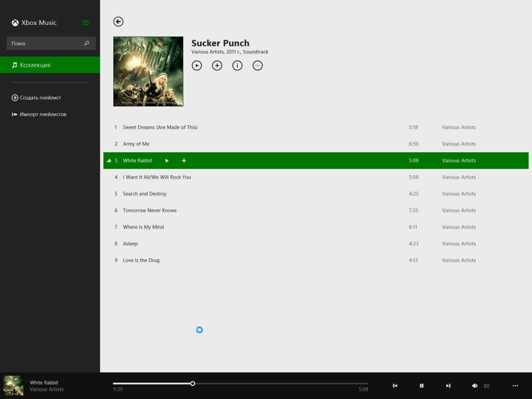The height and width of the screenshot is (399, 532).
Task: Click Various Artists in the Sweet Dreams row
Action: pyautogui.click(x=459, y=127)
